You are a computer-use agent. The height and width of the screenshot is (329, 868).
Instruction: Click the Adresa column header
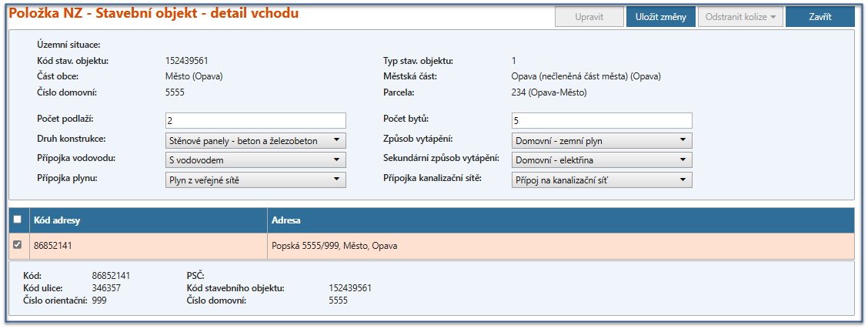coord(559,221)
